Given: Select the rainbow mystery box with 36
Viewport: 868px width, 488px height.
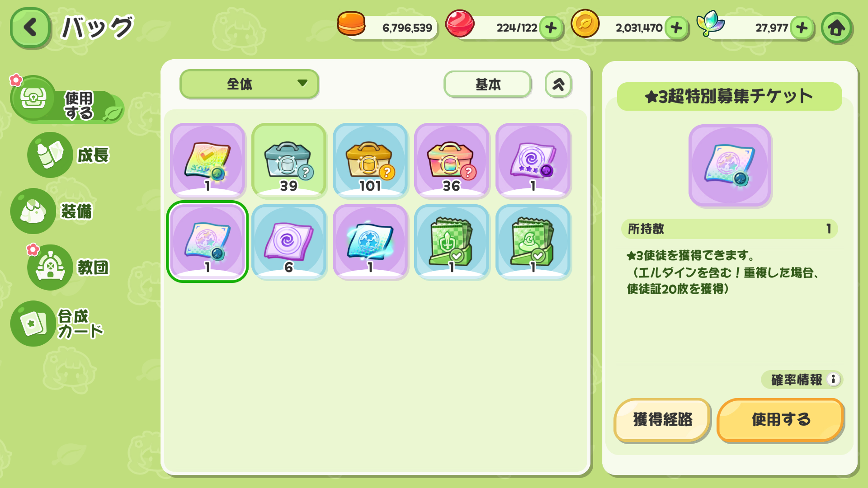Looking at the screenshot, I should click(452, 160).
